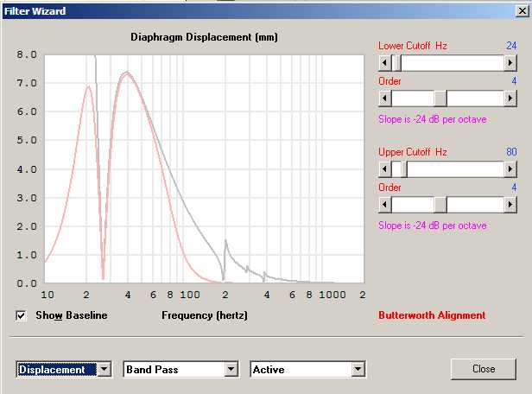Click left arrow of Upper Cutoff slider
Viewport: 532px width, 394px height.
[x=385, y=169]
